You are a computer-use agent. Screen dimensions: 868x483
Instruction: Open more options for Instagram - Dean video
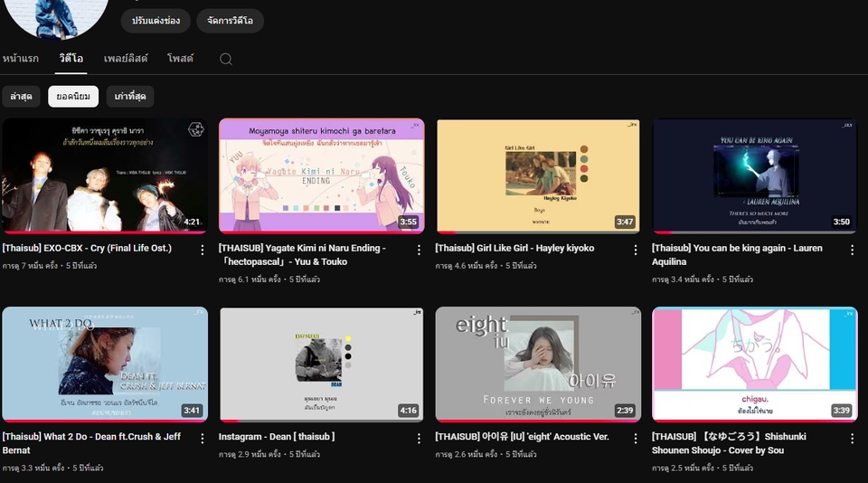419,438
